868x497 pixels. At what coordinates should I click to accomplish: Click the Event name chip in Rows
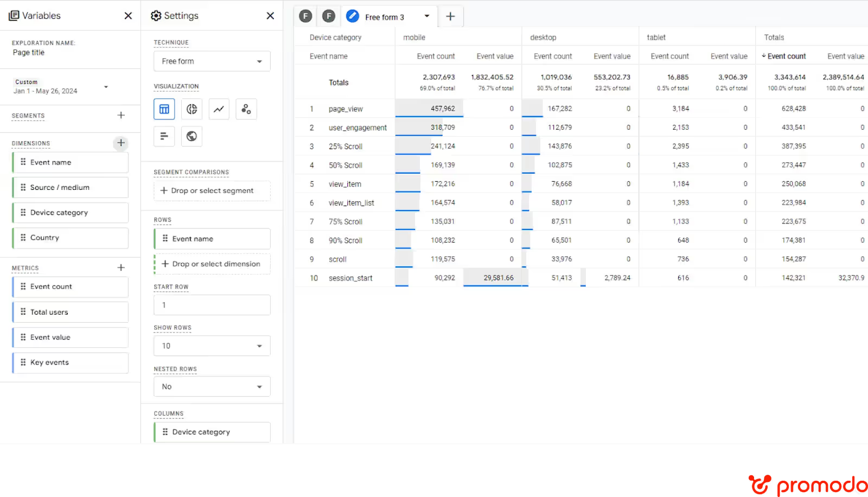coord(212,239)
